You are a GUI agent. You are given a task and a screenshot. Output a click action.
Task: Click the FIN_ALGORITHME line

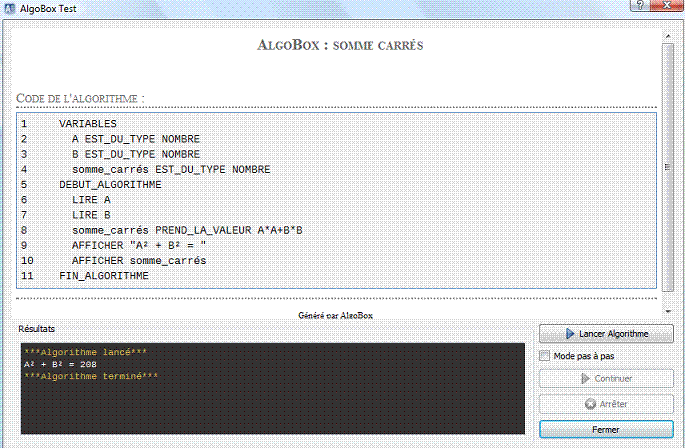click(x=104, y=276)
